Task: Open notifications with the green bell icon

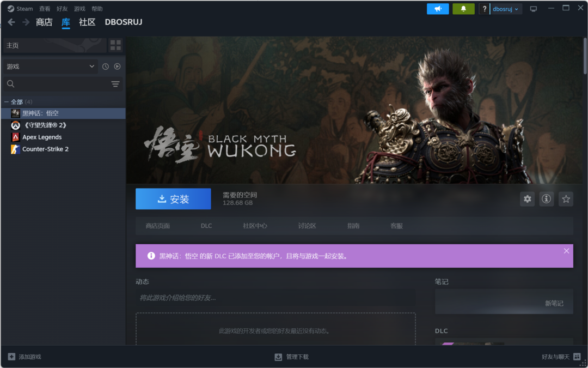Action: coord(463,9)
